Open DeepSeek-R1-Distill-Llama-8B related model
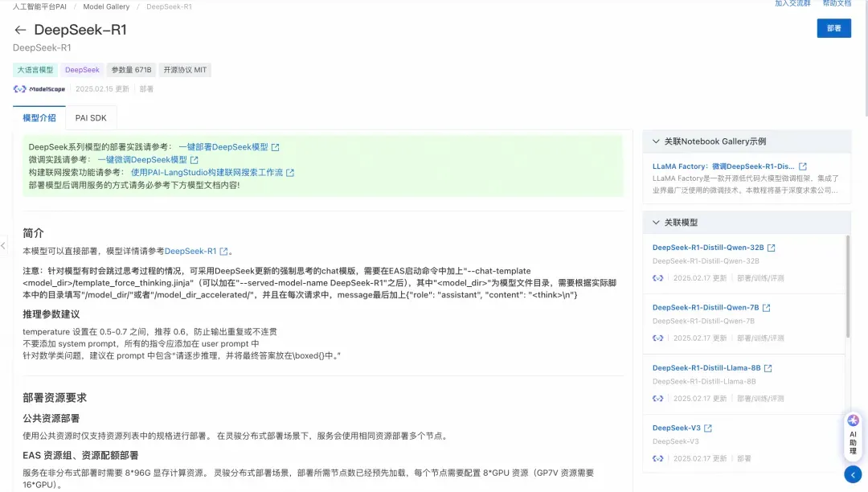Image resolution: width=868 pixels, height=492 pixels. click(x=706, y=367)
